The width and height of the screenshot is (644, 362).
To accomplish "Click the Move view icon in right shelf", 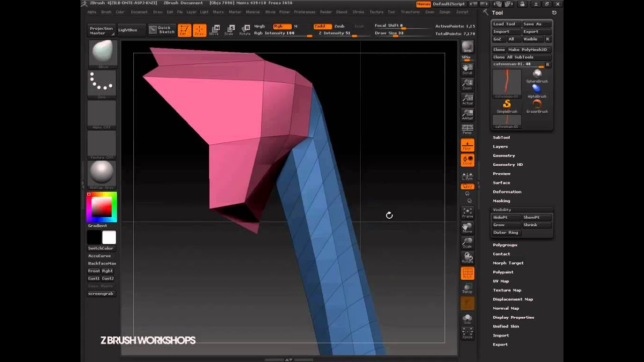I will pyautogui.click(x=467, y=228).
